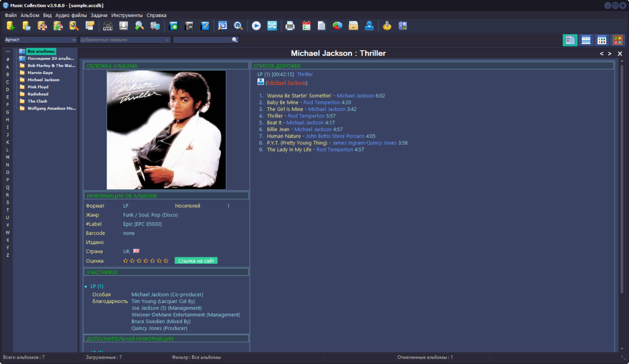The height and width of the screenshot is (364, 629).
Task: Open the Артист grouping dropdown
Action: [40, 40]
